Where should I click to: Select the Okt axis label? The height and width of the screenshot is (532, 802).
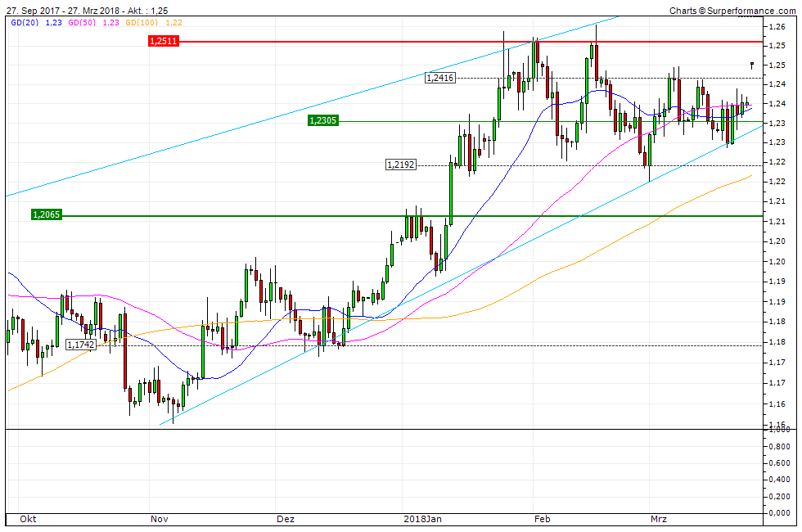tap(29, 519)
